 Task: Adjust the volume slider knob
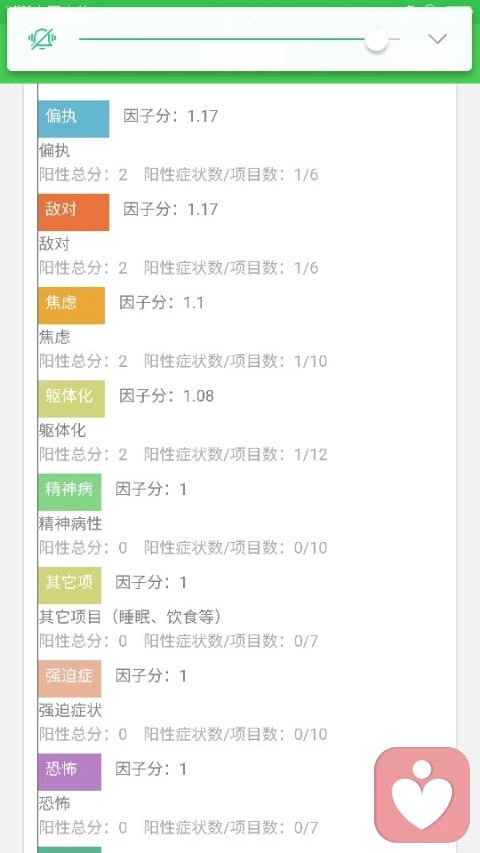tap(376, 40)
